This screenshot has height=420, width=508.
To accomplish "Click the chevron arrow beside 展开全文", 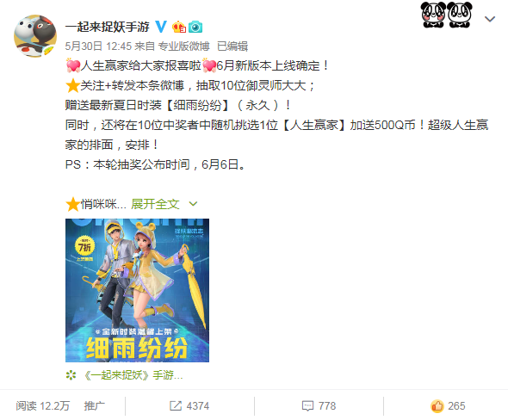I will point(193,204).
